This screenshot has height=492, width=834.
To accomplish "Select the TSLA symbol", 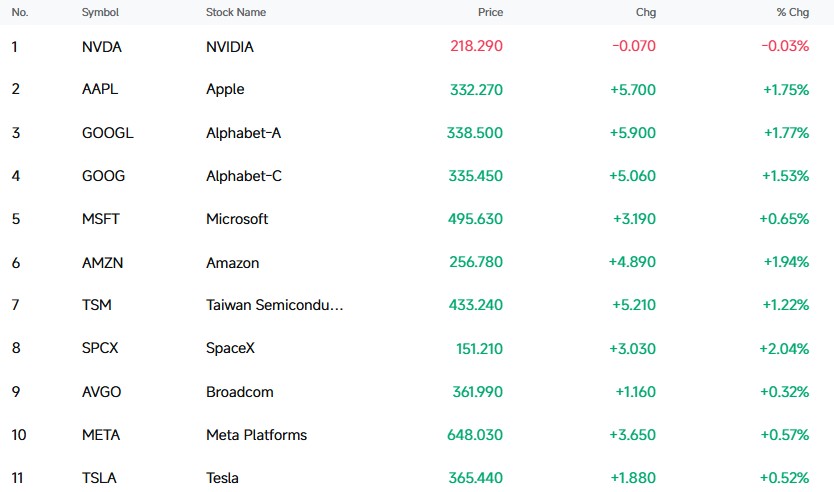I will (x=99, y=478).
